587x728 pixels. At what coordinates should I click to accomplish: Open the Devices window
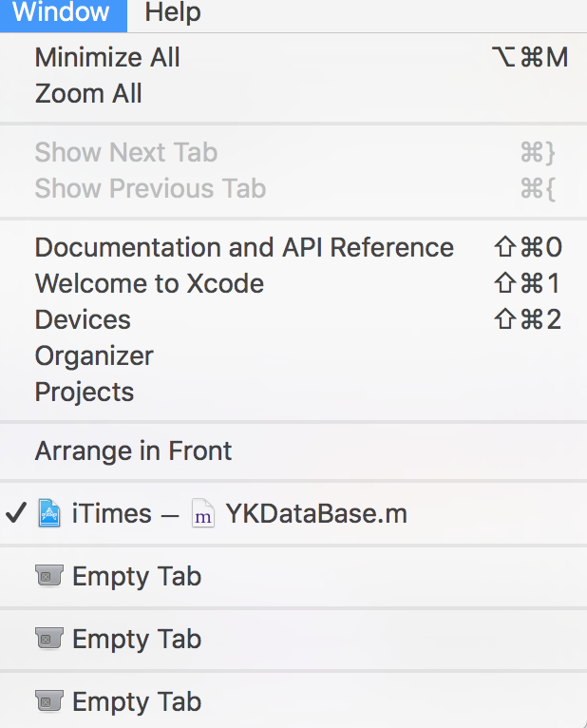(x=83, y=320)
